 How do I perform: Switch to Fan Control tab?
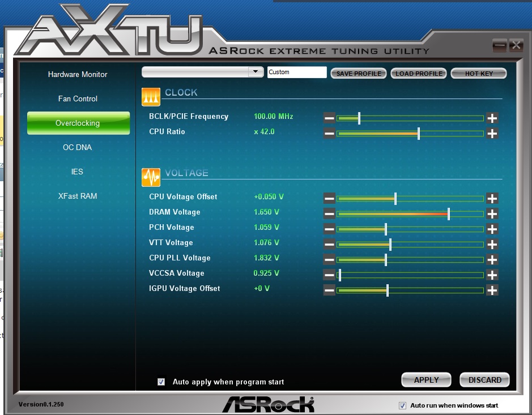pos(78,99)
